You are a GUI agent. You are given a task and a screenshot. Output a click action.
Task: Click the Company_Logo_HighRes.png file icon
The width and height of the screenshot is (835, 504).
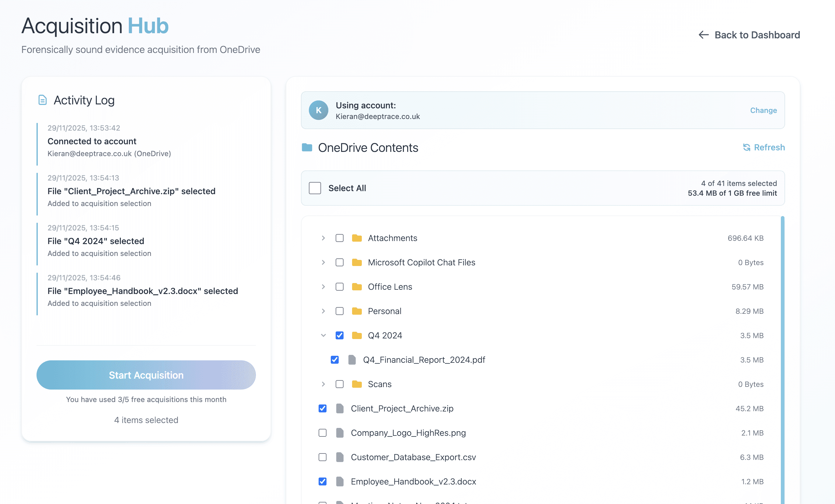340,433
